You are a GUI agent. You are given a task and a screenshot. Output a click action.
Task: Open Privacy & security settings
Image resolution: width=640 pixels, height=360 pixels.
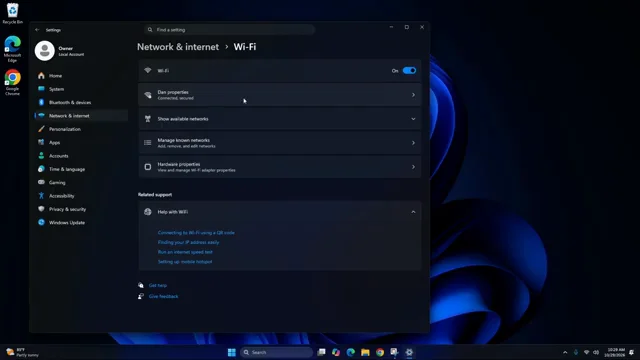coord(81,209)
